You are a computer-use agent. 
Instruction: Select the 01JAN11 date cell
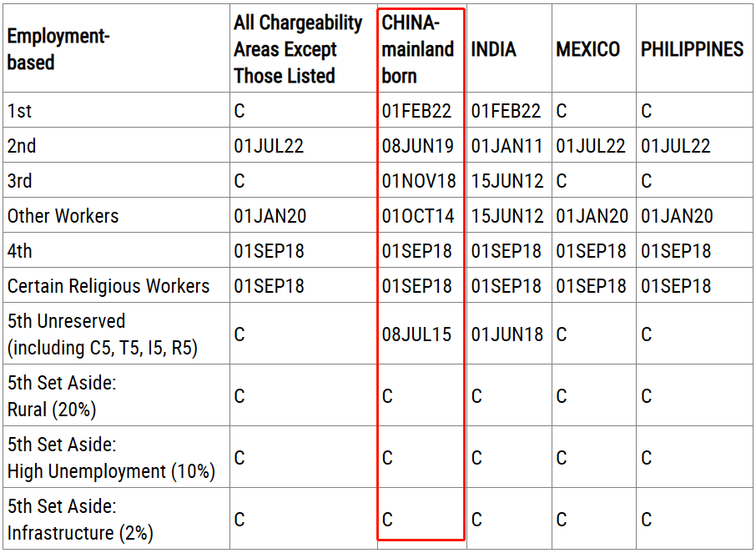[x=507, y=146]
